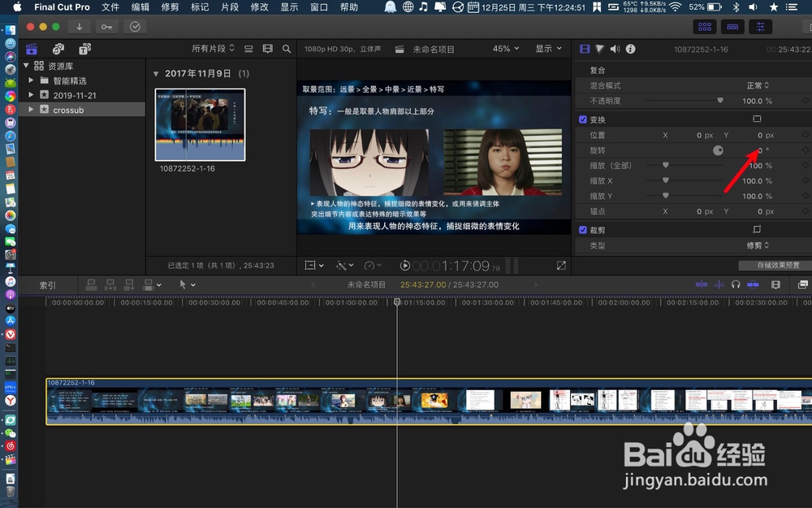812x508 pixels.
Task: Show Photos and Audio sidebar
Action: [x=58, y=49]
